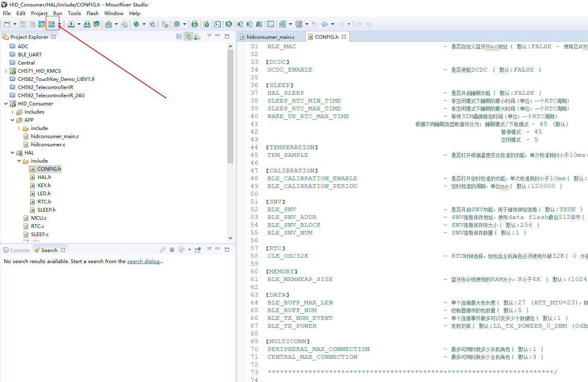The height and width of the screenshot is (382, 588).
Task: Click the Pin Search view icon
Action: point(198,250)
